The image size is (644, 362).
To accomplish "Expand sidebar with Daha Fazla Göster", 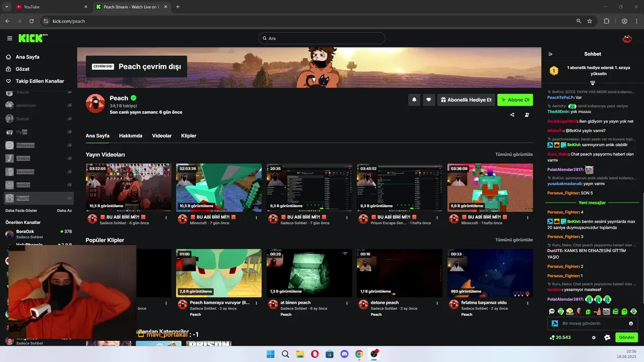I will [21, 211].
